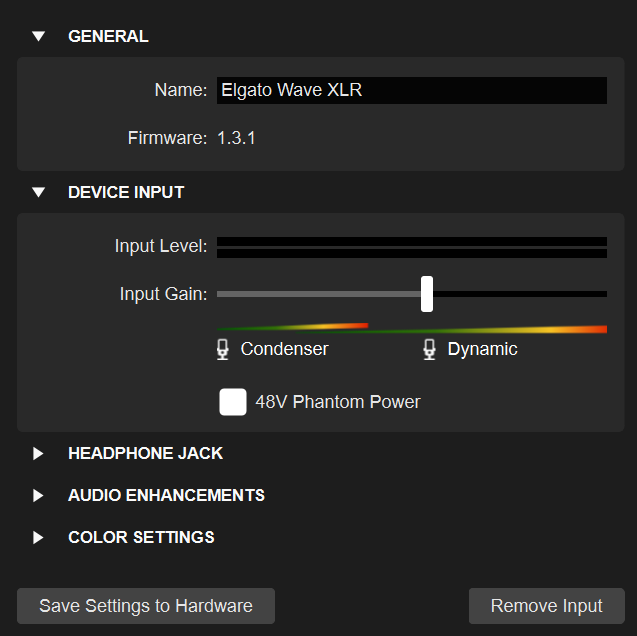Image resolution: width=637 pixels, height=636 pixels.
Task: Click the Dynamic microphone icon
Action: [429, 349]
